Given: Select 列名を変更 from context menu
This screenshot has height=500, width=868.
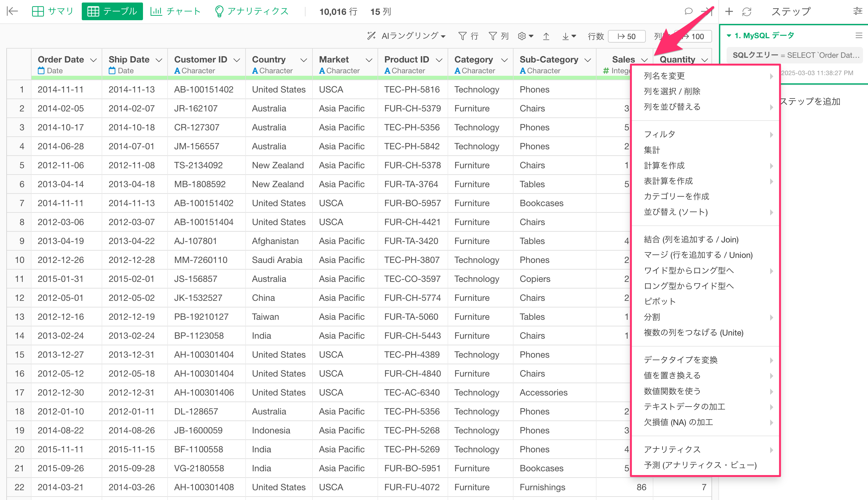Looking at the screenshot, I should [x=664, y=76].
